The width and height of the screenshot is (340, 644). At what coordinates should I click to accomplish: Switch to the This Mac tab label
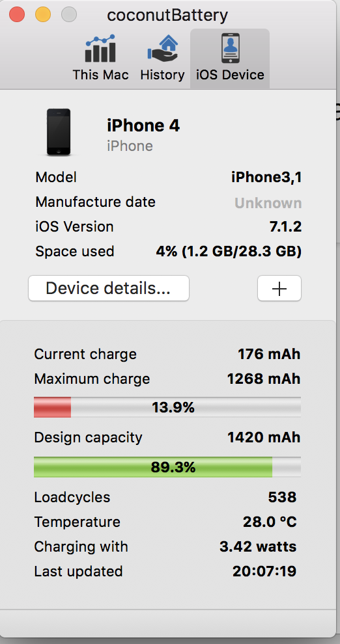100,75
